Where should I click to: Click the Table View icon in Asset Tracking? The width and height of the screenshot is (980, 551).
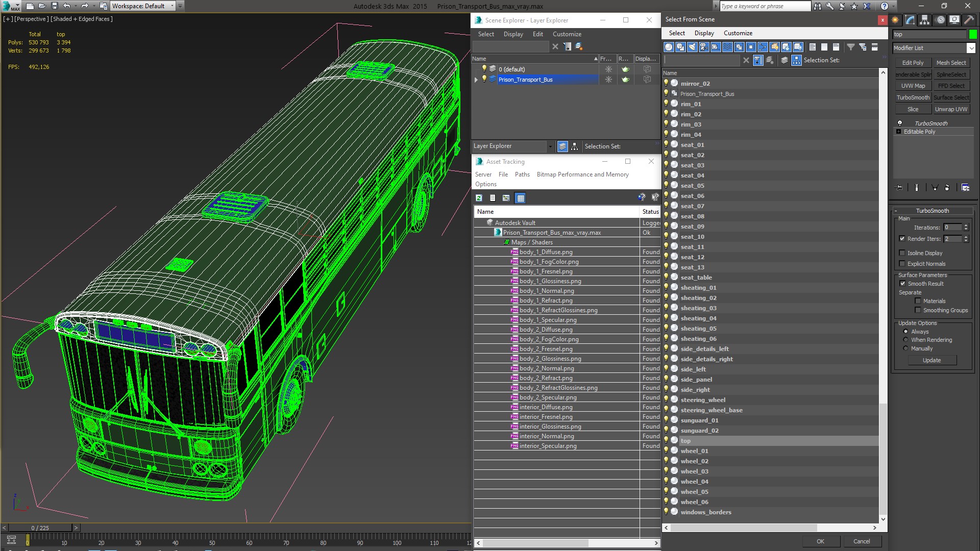520,198
